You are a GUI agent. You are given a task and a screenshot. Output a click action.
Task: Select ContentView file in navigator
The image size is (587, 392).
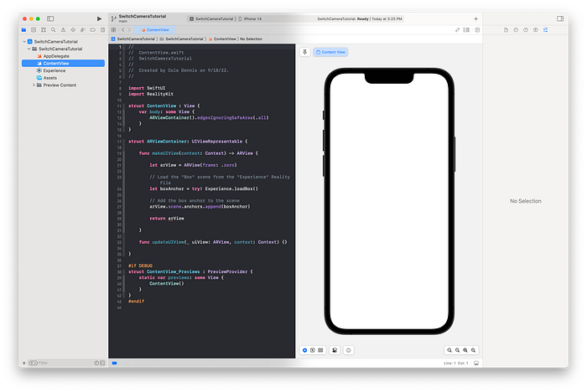tap(63, 63)
